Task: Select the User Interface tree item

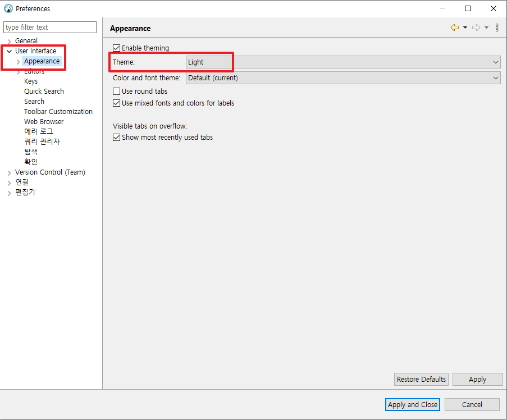Action: 35,51
